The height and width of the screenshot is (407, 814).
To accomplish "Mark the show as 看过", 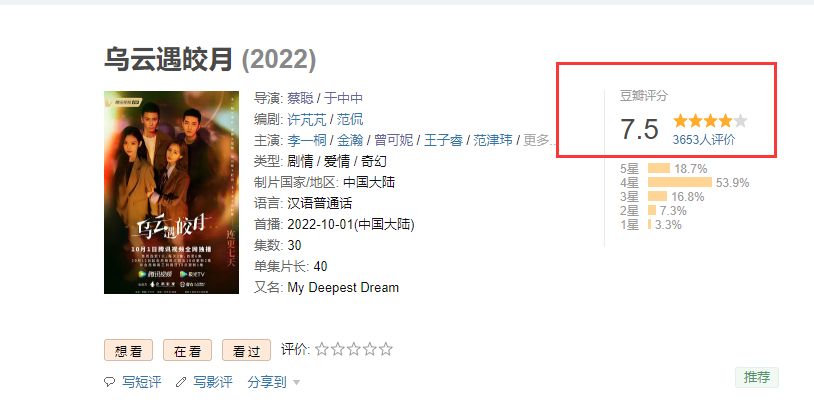I will (247, 350).
